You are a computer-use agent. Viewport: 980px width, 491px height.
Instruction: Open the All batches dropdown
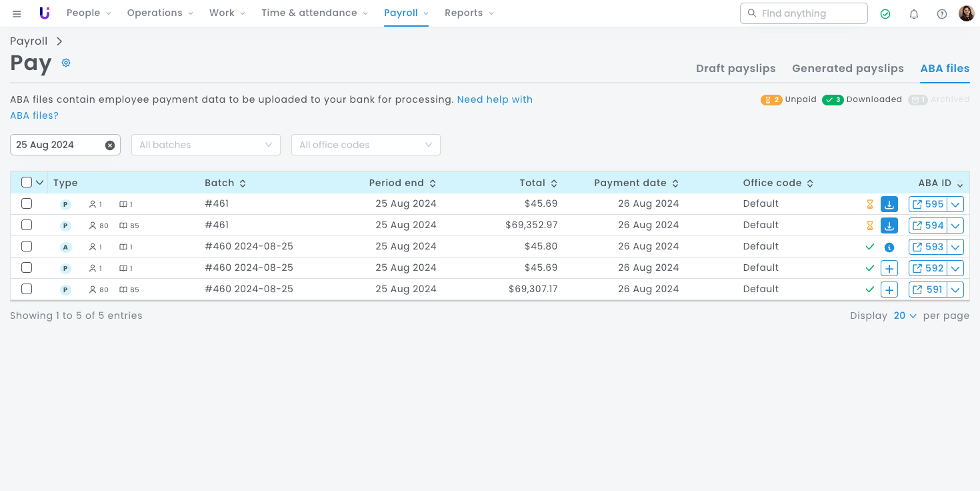pos(206,145)
